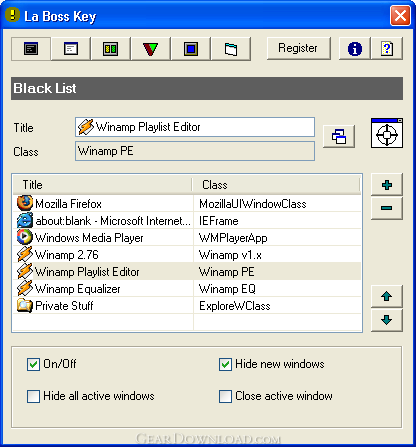The image size is (416, 447).
Task: Disable Hide new windows checkbox
Action: click(225, 364)
